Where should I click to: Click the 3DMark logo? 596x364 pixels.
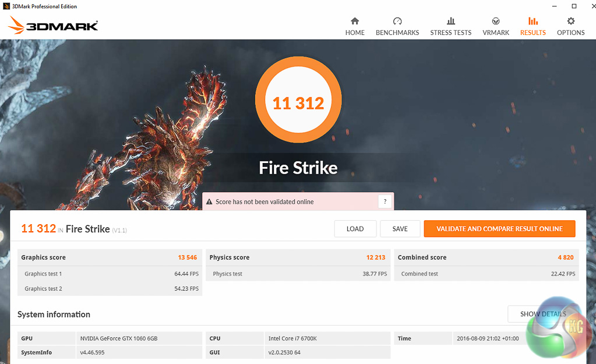coord(53,25)
